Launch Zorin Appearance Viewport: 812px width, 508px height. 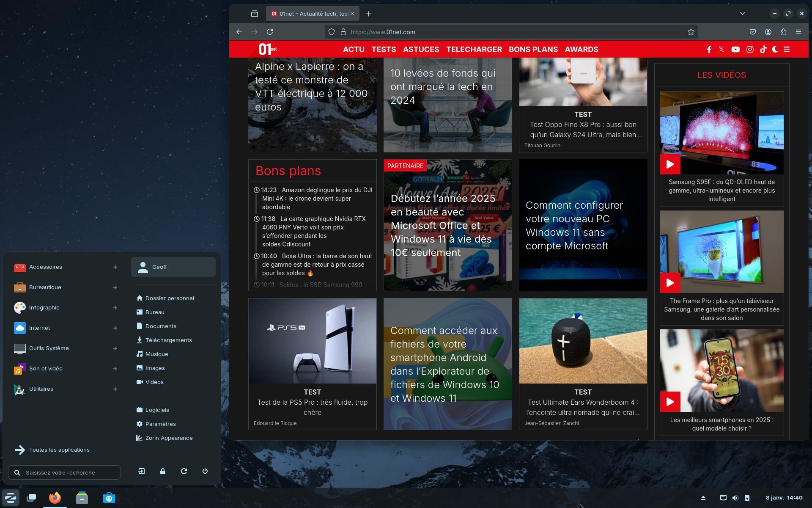(173, 438)
